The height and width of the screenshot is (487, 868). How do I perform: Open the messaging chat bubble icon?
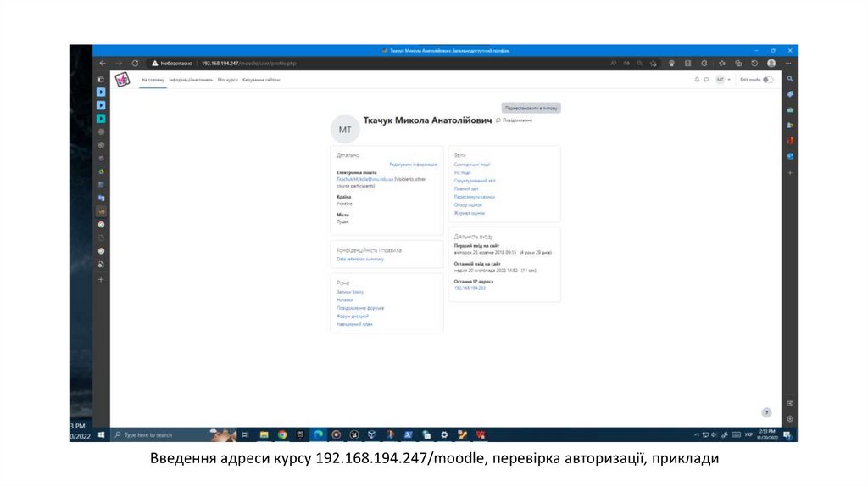706,80
